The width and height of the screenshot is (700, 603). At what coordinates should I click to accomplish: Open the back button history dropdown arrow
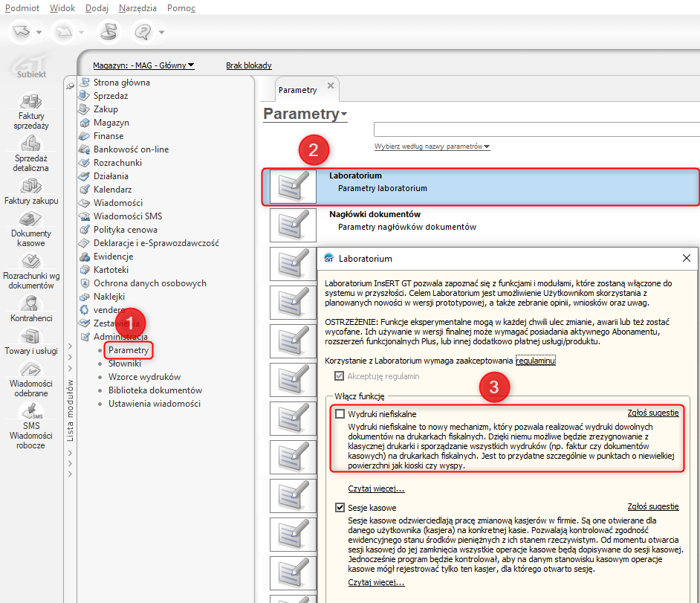click(x=39, y=32)
